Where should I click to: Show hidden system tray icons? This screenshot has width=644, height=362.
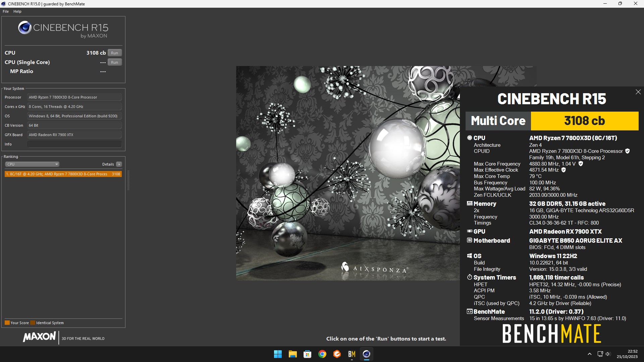[589, 354]
